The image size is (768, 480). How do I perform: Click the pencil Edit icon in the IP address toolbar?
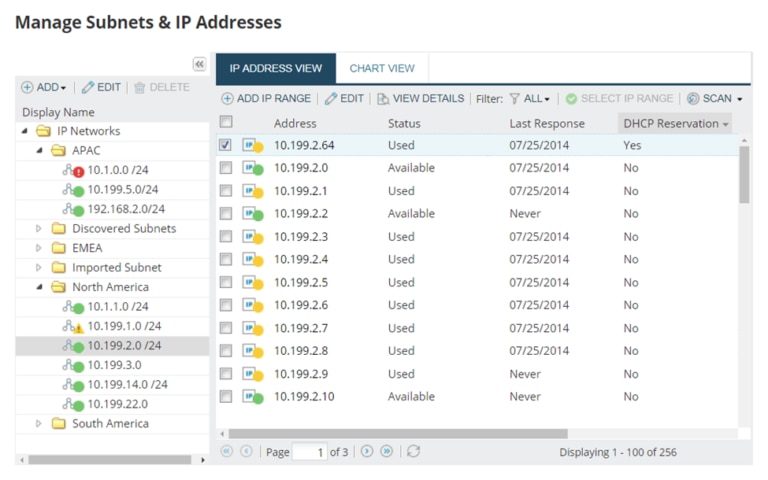pos(331,99)
